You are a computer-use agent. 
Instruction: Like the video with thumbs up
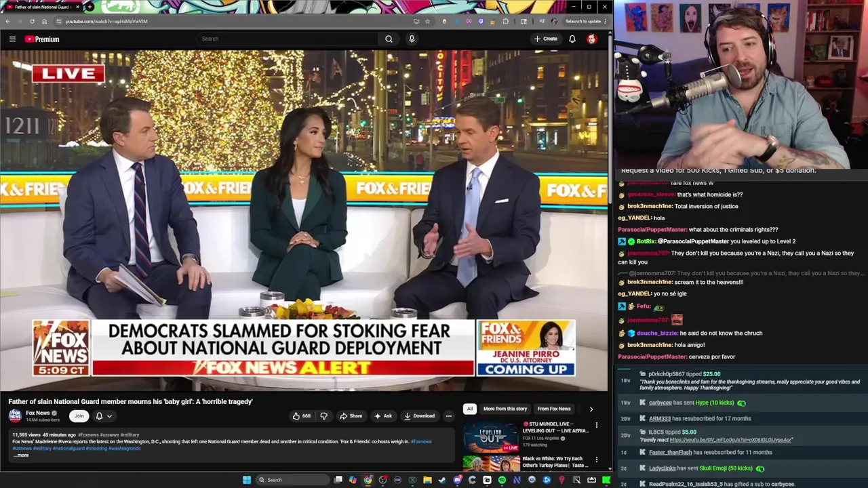tap(301, 416)
